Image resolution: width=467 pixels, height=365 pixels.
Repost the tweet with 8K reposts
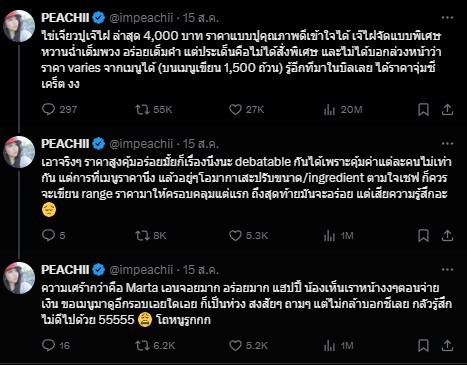151,235
